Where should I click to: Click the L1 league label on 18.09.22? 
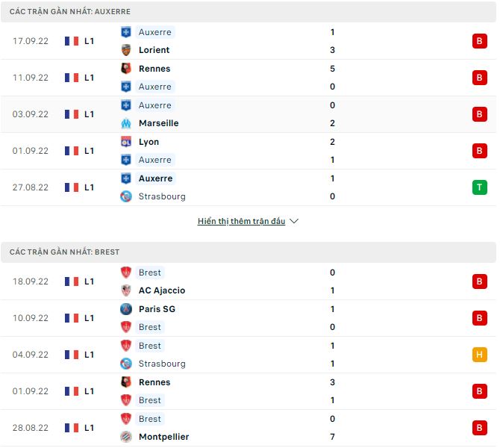pos(89,281)
